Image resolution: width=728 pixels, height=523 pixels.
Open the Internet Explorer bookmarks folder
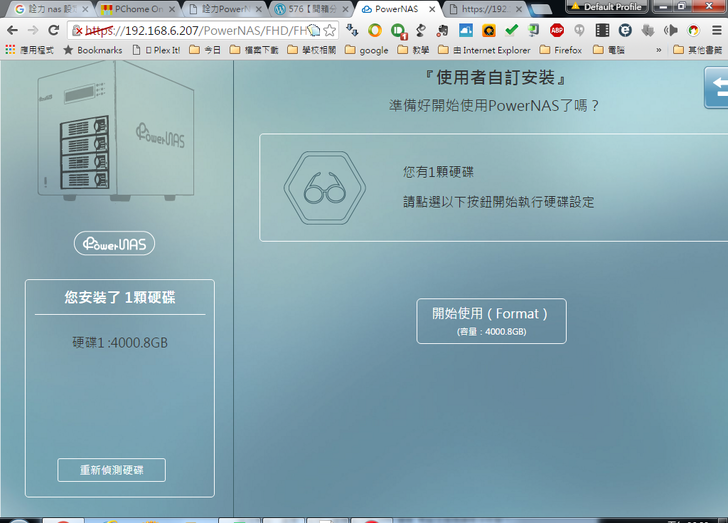point(484,50)
